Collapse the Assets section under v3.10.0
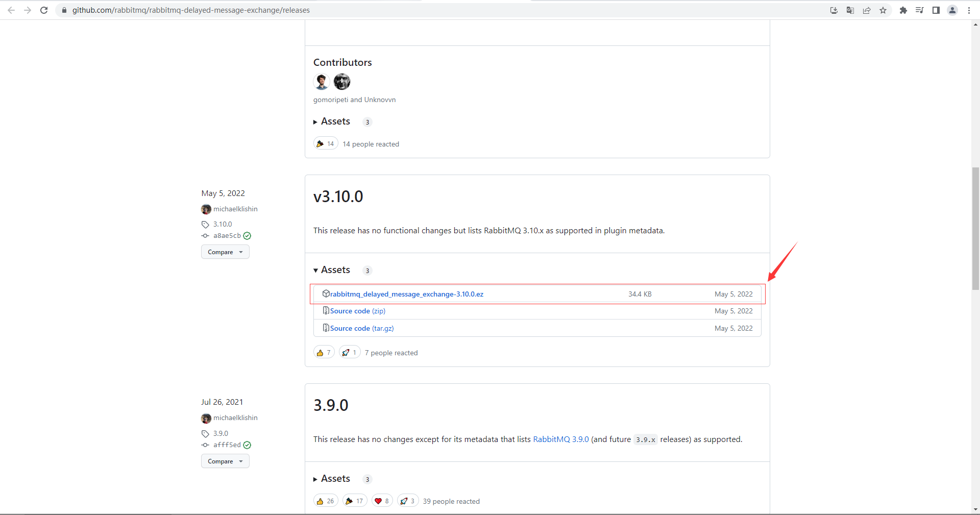This screenshot has height=515, width=980. (x=332, y=270)
